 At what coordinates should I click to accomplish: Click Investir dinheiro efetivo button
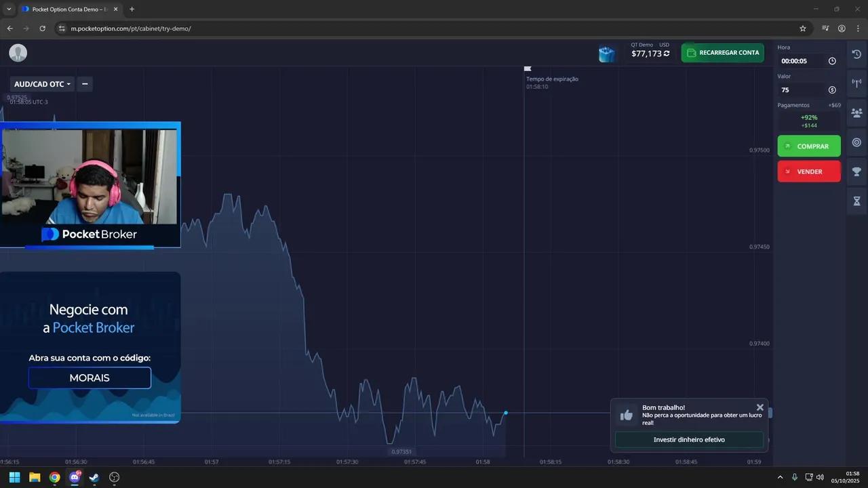(x=689, y=440)
